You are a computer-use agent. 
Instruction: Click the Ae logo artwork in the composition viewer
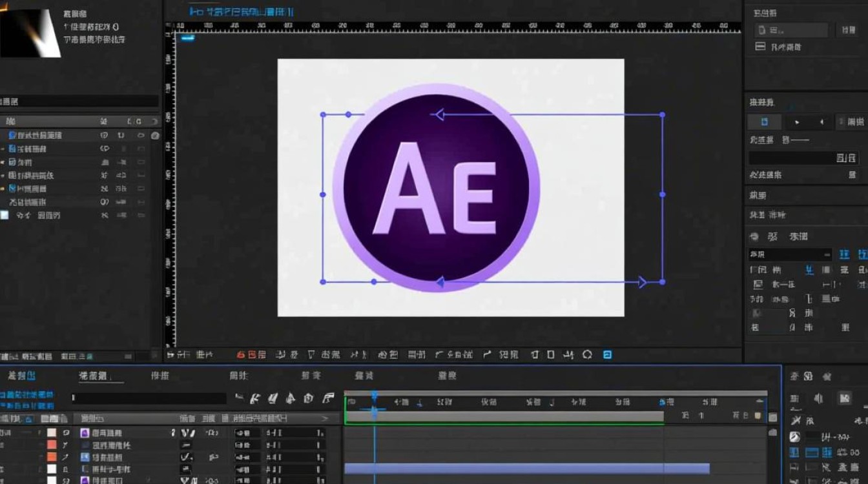pos(436,188)
